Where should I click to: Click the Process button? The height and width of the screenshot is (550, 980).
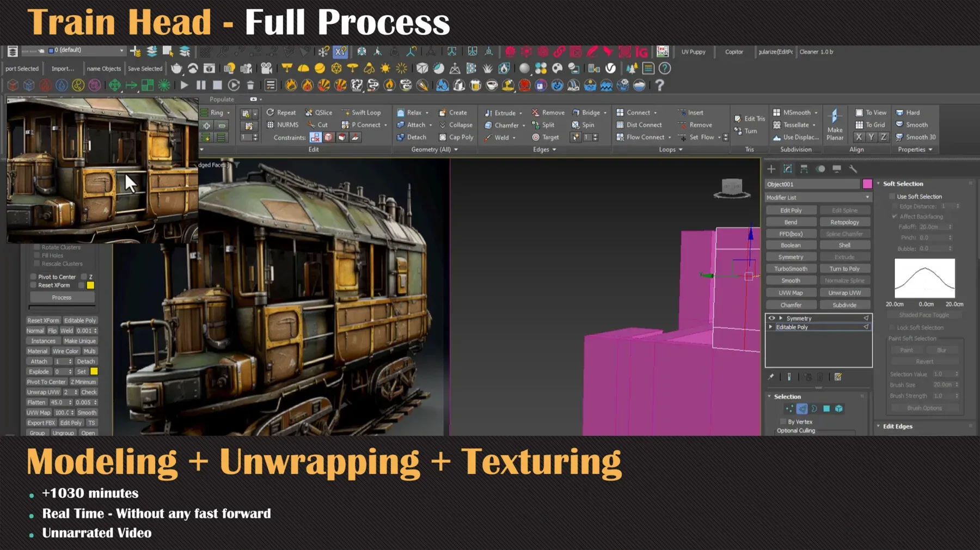click(62, 297)
